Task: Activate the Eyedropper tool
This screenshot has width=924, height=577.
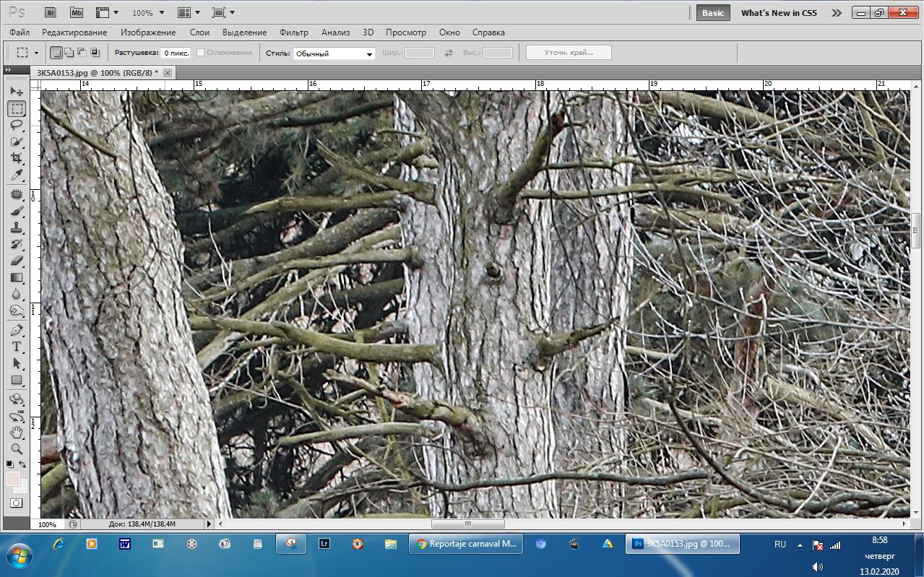Action: [x=17, y=175]
